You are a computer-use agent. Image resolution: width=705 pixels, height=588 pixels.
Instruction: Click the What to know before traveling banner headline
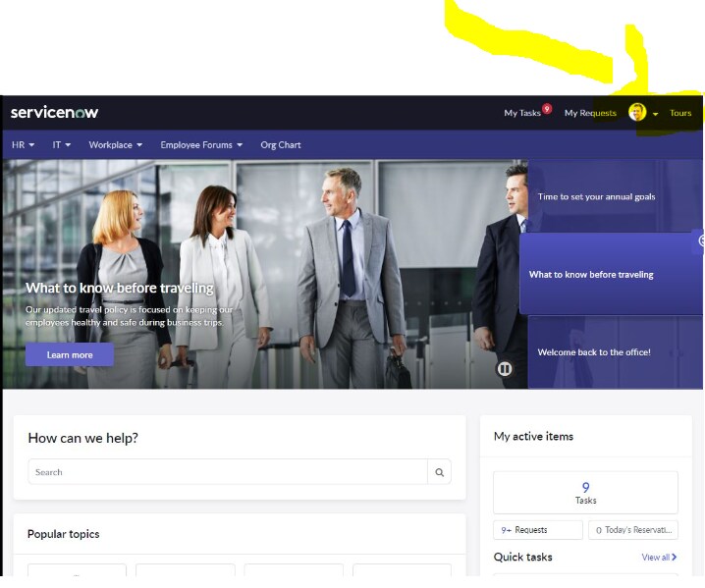[x=120, y=288]
